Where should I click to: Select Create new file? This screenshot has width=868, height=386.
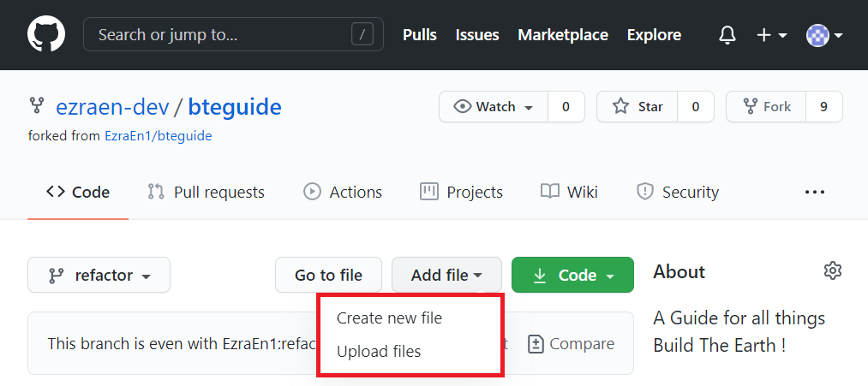click(x=389, y=318)
